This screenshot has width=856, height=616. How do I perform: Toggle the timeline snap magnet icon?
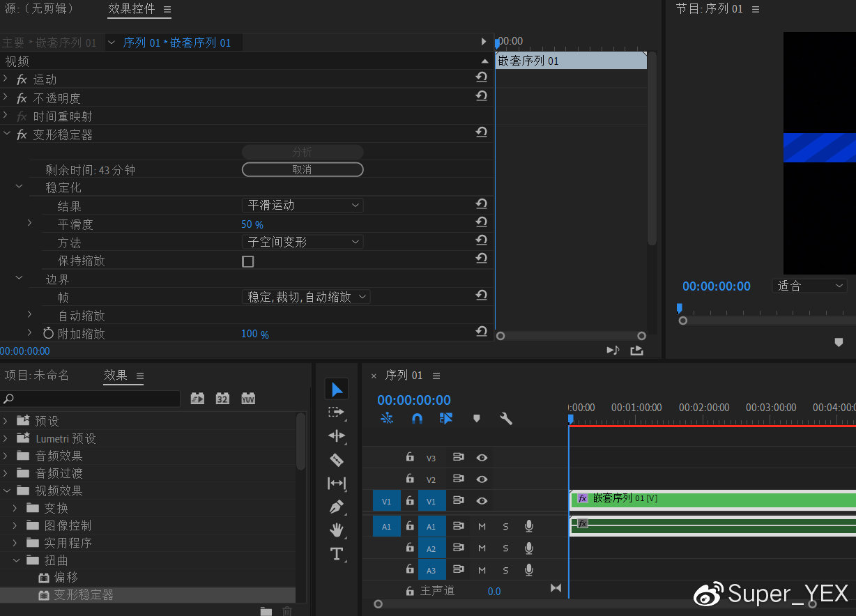coord(417,419)
